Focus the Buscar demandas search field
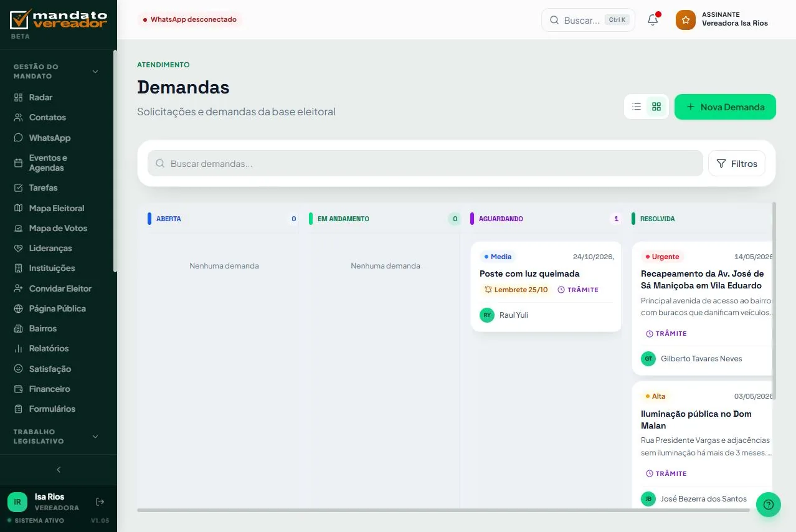 pyautogui.click(x=425, y=163)
